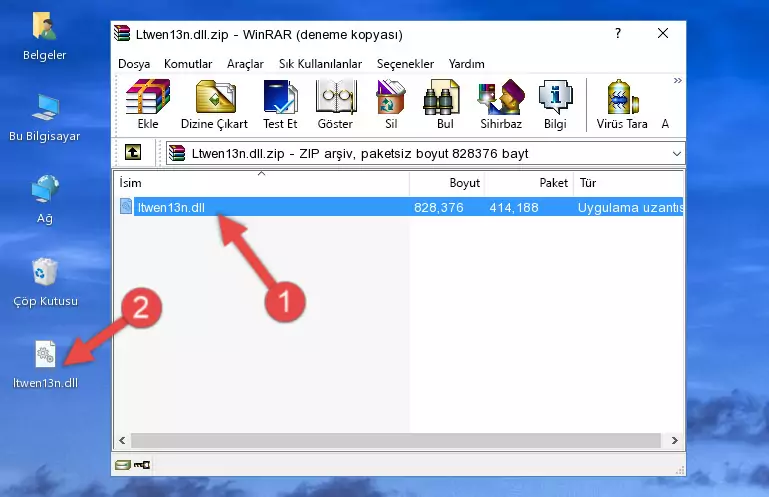The height and width of the screenshot is (497, 769).
Task: Click the Sil delete icon
Action: pos(391,105)
